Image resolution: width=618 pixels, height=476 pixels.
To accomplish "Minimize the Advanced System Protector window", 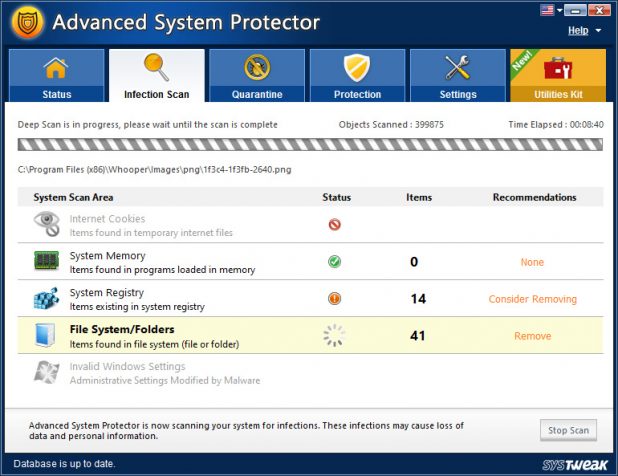I will pos(575,10).
